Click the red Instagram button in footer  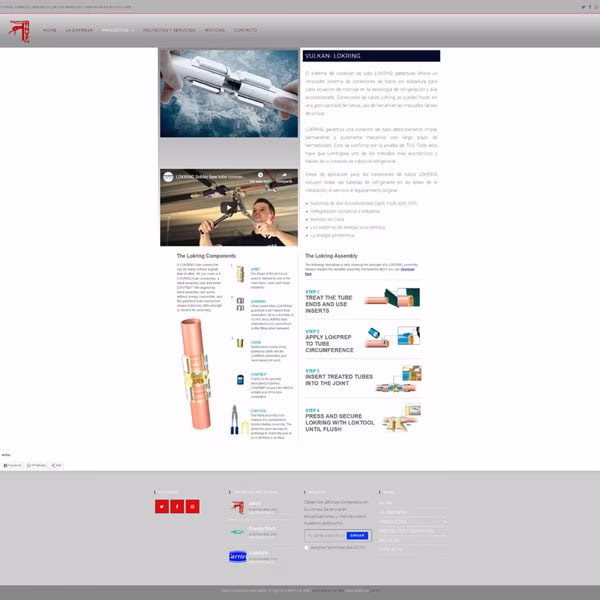tap(192, 506)
